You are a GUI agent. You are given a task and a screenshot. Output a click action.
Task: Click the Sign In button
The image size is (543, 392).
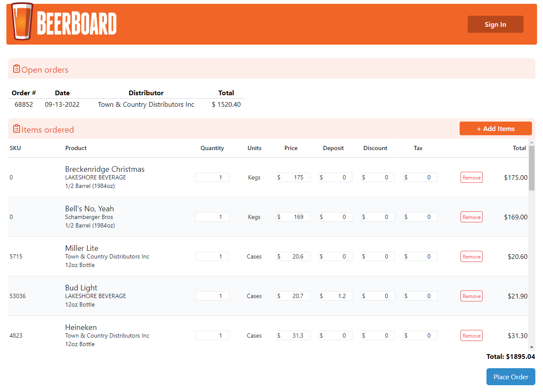click(495, 24)
